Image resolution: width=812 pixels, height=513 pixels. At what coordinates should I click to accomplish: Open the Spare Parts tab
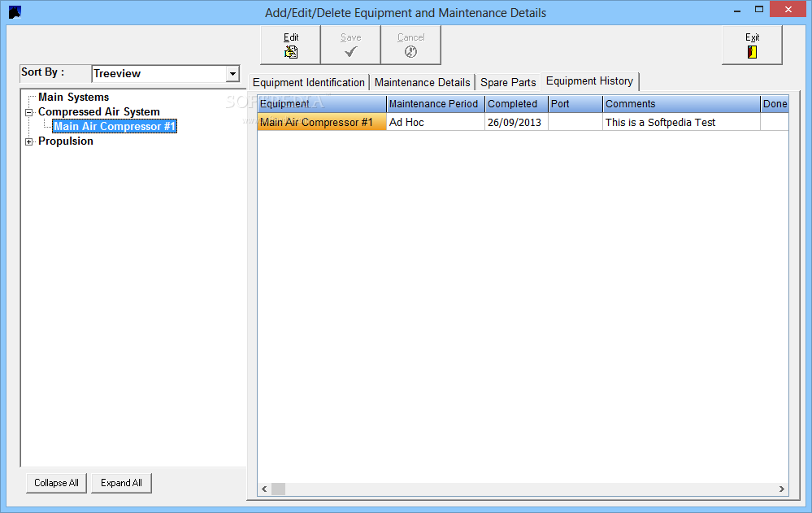pos(508,82)
